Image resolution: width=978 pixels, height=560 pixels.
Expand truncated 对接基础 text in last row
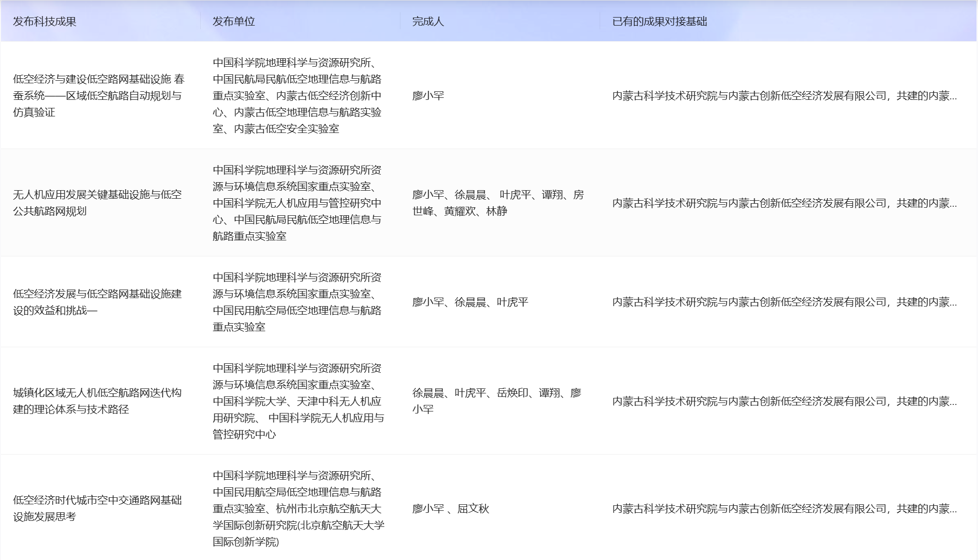point(784,509)
